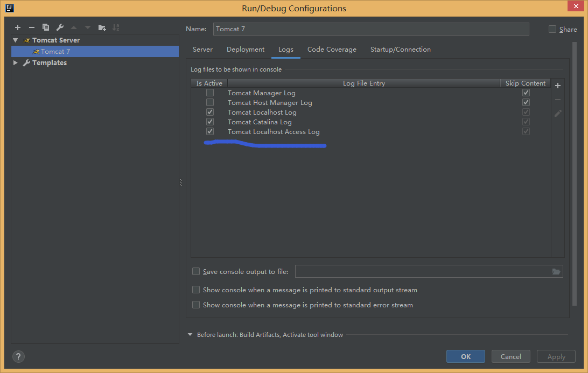Disable Tomcat Localhost Log active checkbox
The height and width of the screenshot is (373, 588).
(x=210, y=112)
